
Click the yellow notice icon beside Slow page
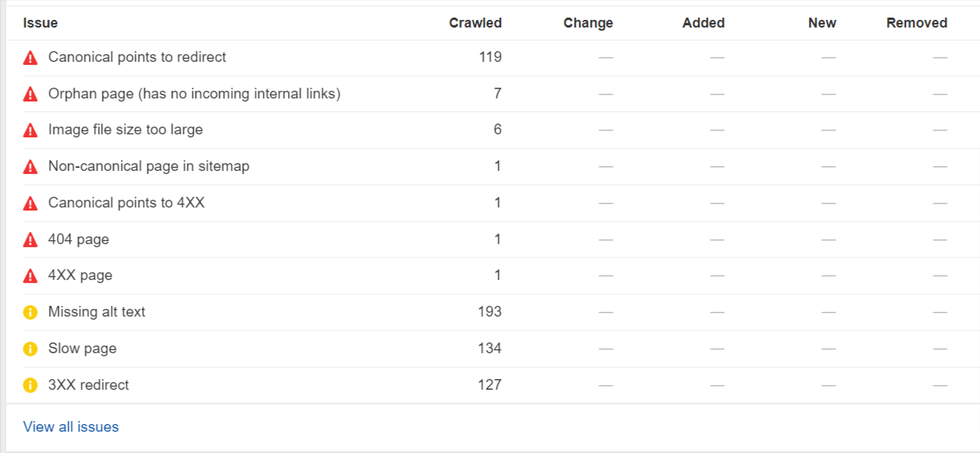point(31,349)
